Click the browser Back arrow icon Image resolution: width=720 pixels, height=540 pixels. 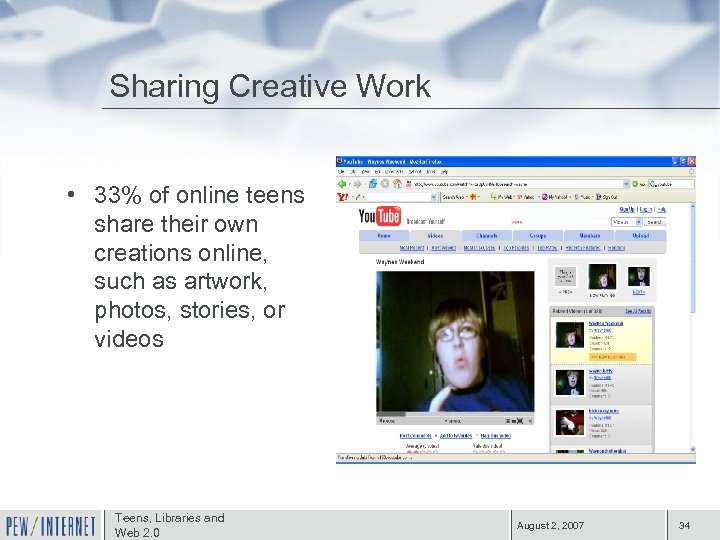(x=342, y=184)
